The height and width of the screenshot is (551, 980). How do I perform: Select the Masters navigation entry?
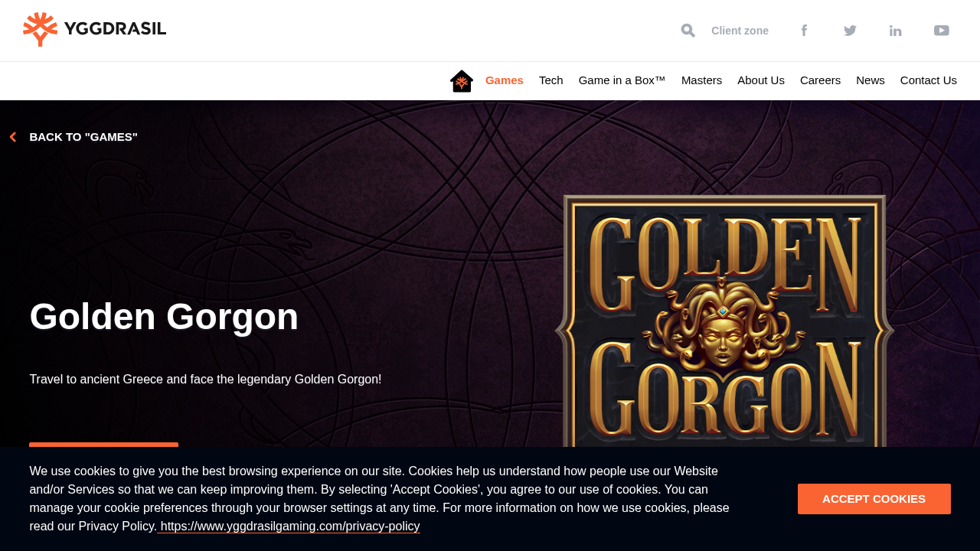tap(701, 79)
